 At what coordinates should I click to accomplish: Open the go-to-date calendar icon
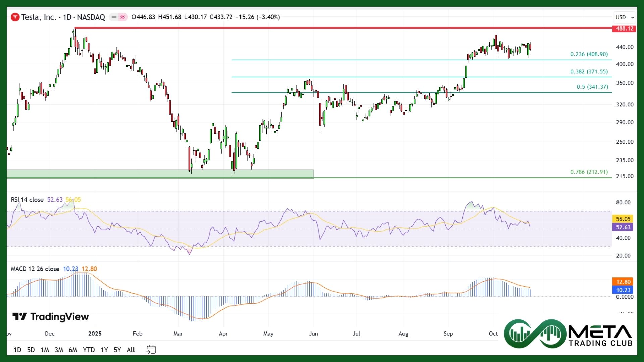pyautogui.click(x=151, y=350)
